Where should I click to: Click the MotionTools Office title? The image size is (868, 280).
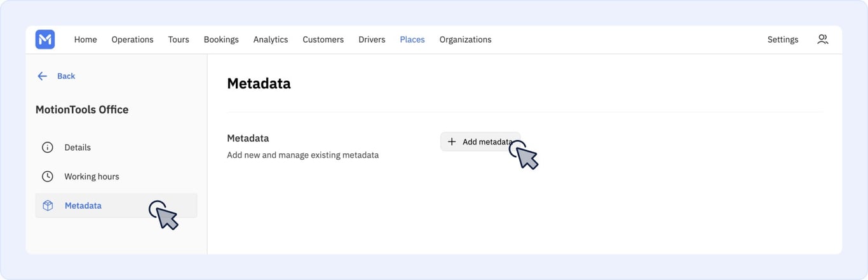click(82, 110)
